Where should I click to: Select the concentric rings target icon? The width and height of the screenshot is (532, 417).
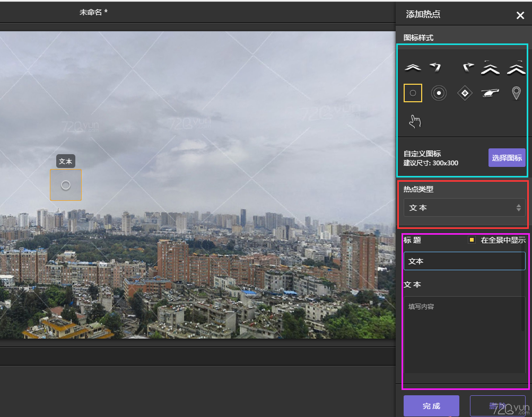(439, 93)
